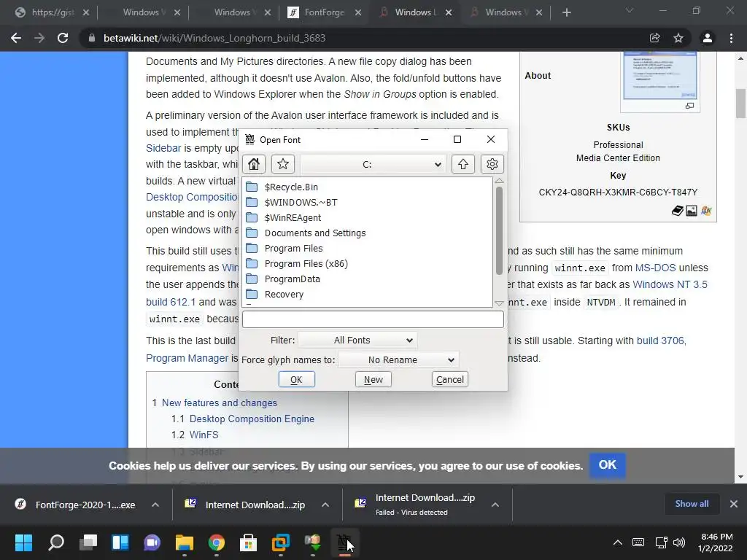Open File Explorer from taskbar
747x560 pixels.
coord(185,542)
